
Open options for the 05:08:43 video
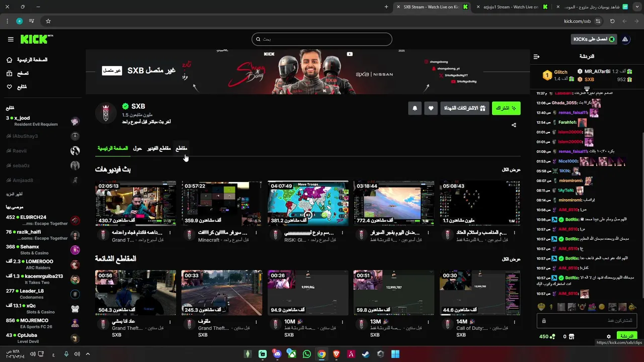click(514, 233)
